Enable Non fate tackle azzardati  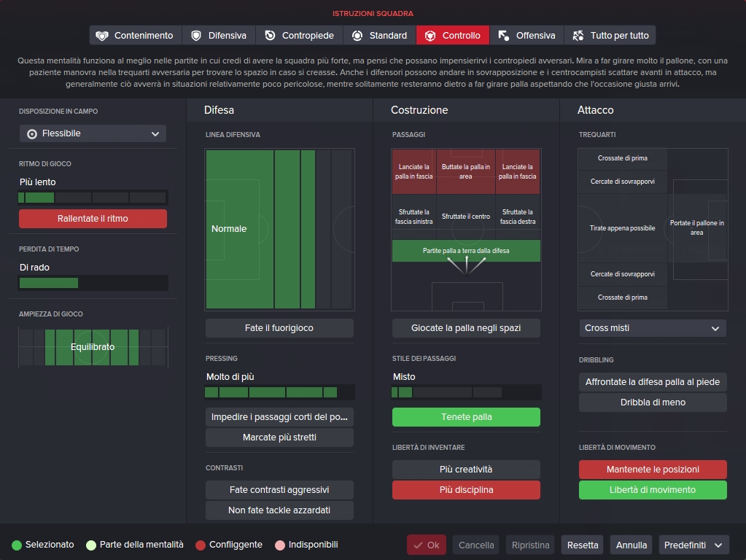point(279,510)
